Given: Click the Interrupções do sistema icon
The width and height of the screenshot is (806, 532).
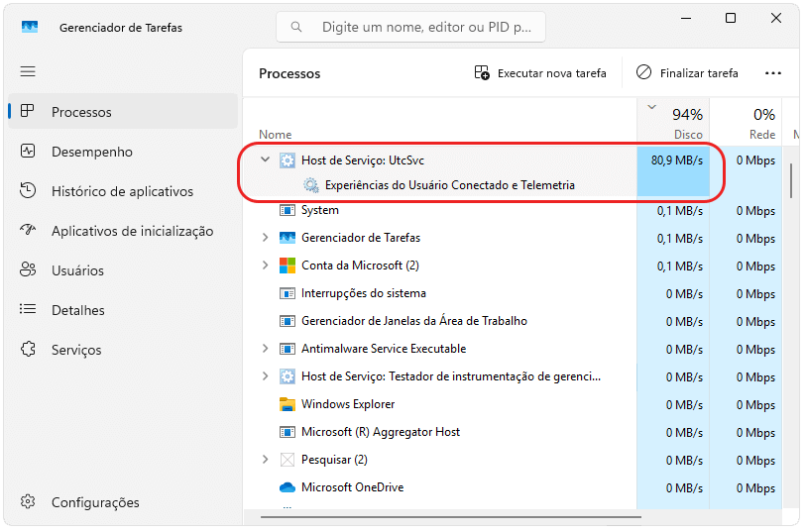Looking at the screenshot, I should coord(288,293).
